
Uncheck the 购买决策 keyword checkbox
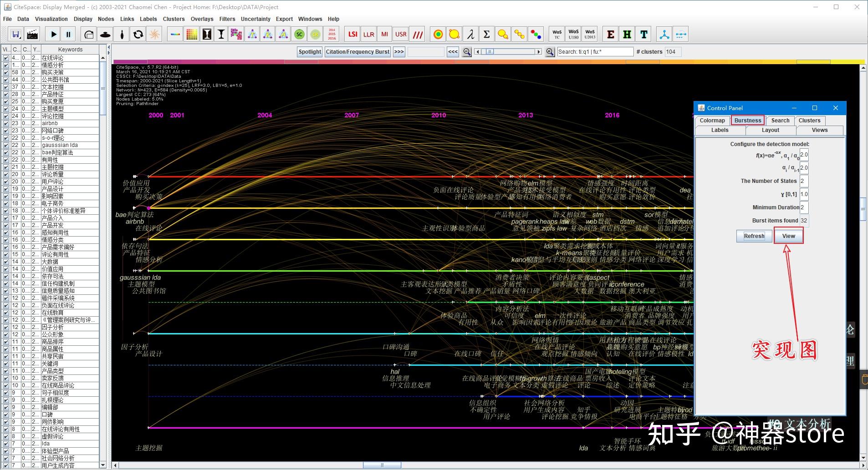point(6,72)
